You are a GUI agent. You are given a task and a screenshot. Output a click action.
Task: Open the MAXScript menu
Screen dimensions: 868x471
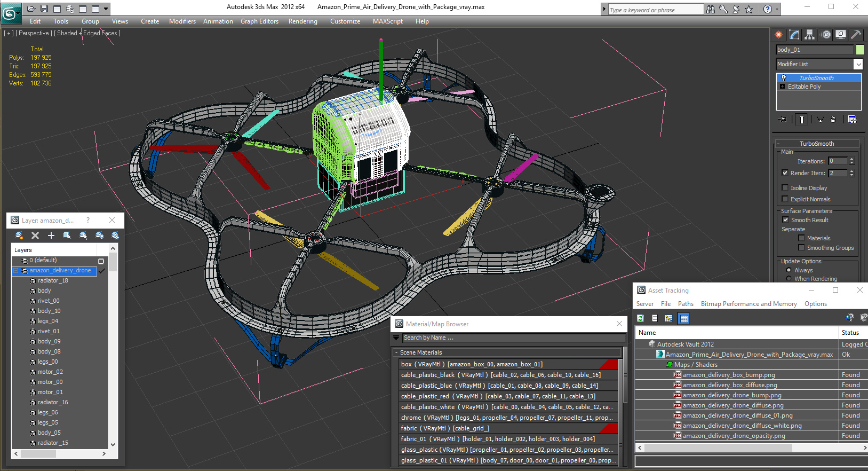pyautogui.click(x=388, y=21)
